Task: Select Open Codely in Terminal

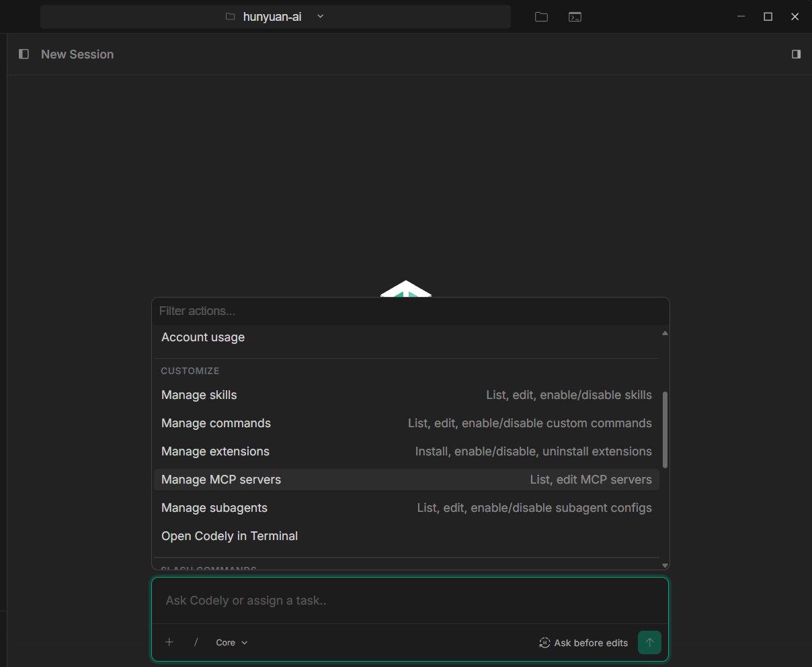Action: coord(407,536)
